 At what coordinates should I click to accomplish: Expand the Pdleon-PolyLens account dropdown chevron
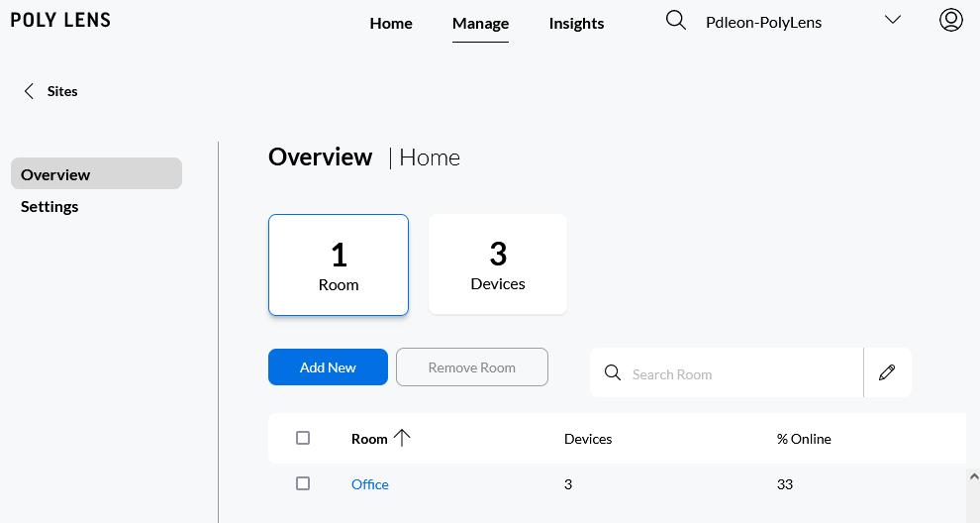[892, 21]
